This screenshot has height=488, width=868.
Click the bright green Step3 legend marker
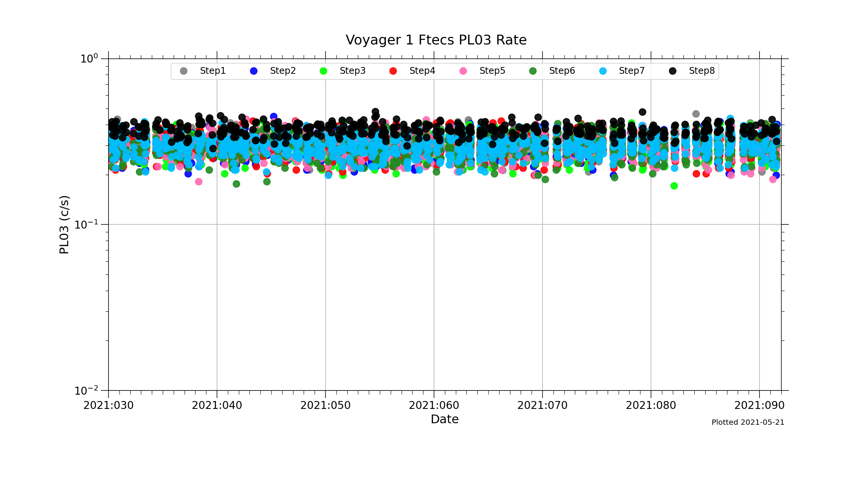pyautogui.click(x=323, y=71)
